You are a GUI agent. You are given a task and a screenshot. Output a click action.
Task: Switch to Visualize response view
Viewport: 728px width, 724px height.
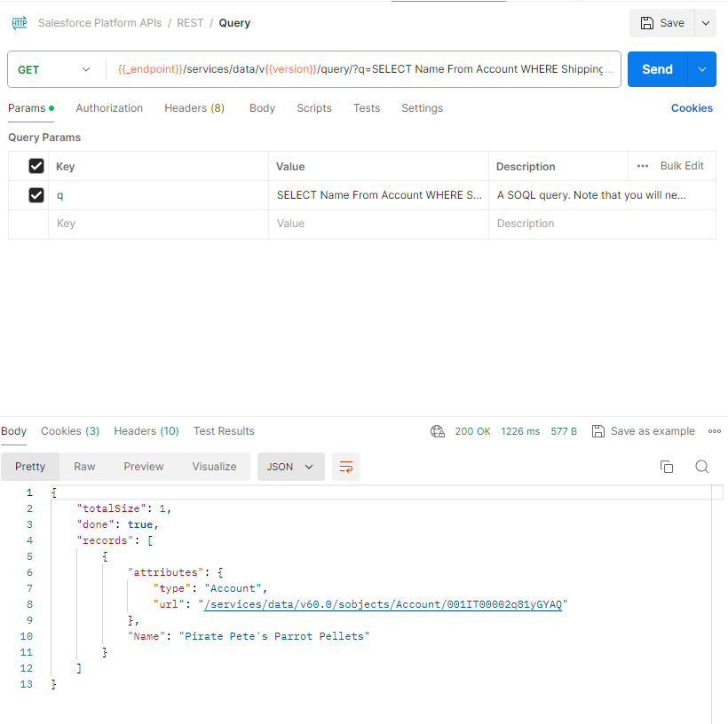tap(214, 467)
